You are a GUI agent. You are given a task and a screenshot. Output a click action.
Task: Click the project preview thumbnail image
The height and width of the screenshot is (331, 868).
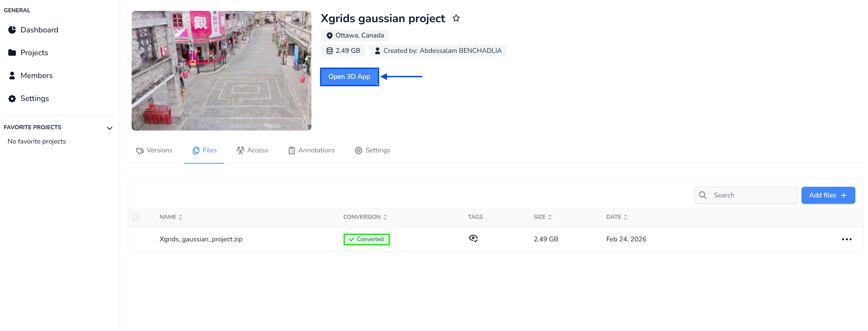[x=221, y=71]
